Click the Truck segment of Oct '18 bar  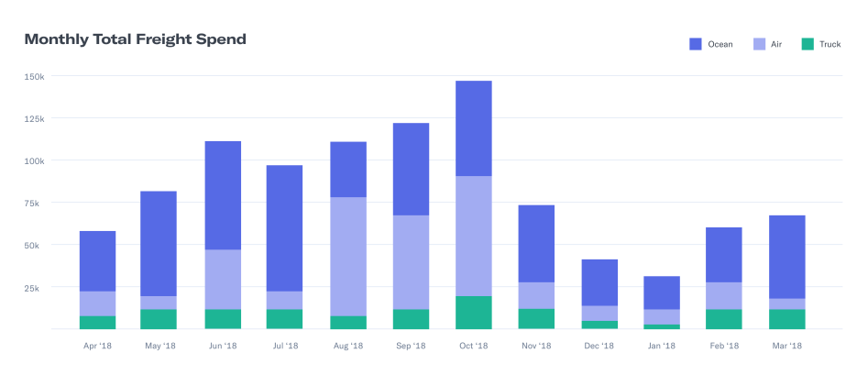click(473, 312)
